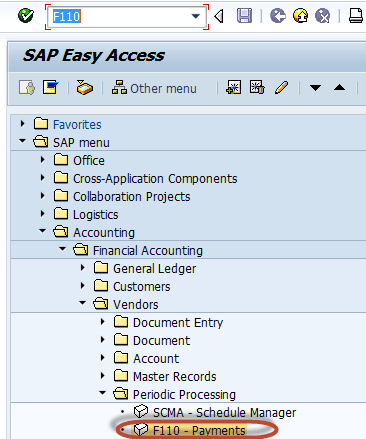
Task: Collapse the Vendors folder node
Action: 83,303
